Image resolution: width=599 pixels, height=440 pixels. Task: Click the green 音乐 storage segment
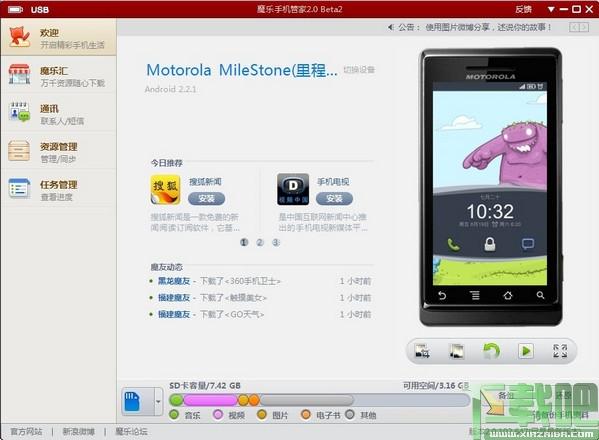point(176,400)
